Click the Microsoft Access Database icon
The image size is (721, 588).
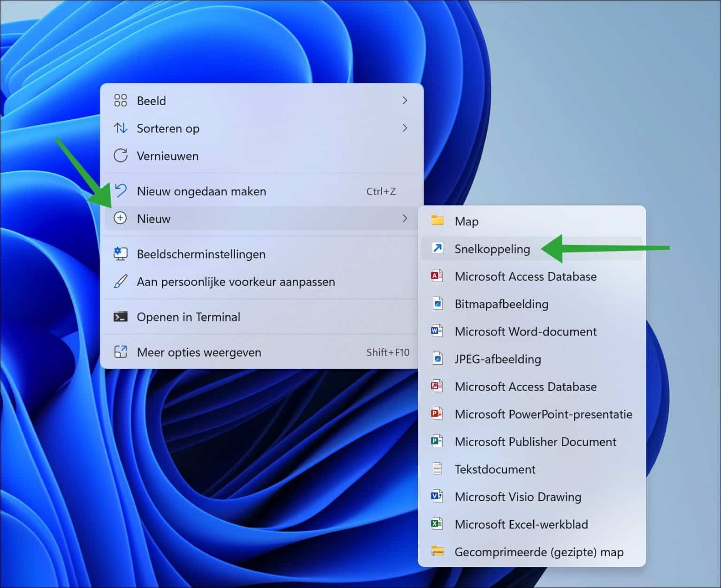click(x=437, y=276)
